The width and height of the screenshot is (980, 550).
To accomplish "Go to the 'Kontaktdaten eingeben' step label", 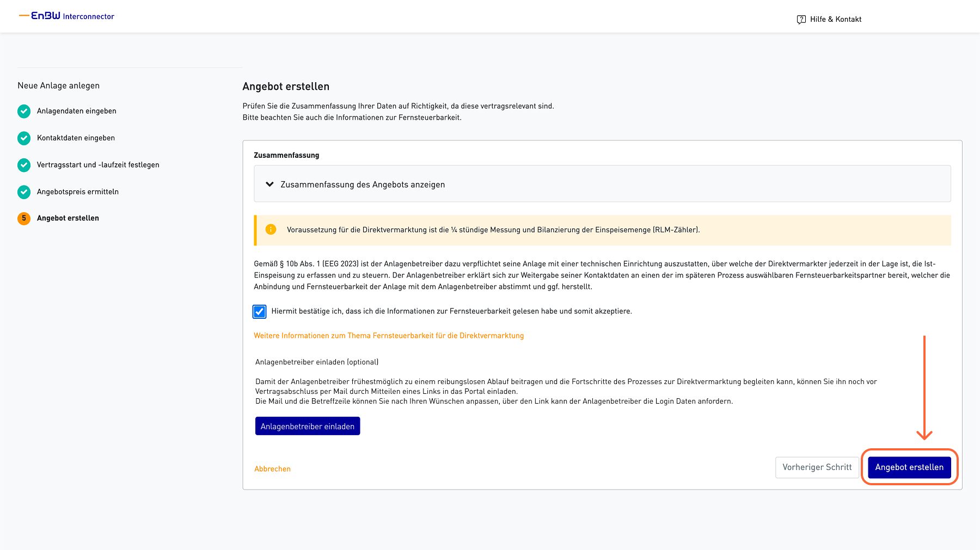I will 76,138.
